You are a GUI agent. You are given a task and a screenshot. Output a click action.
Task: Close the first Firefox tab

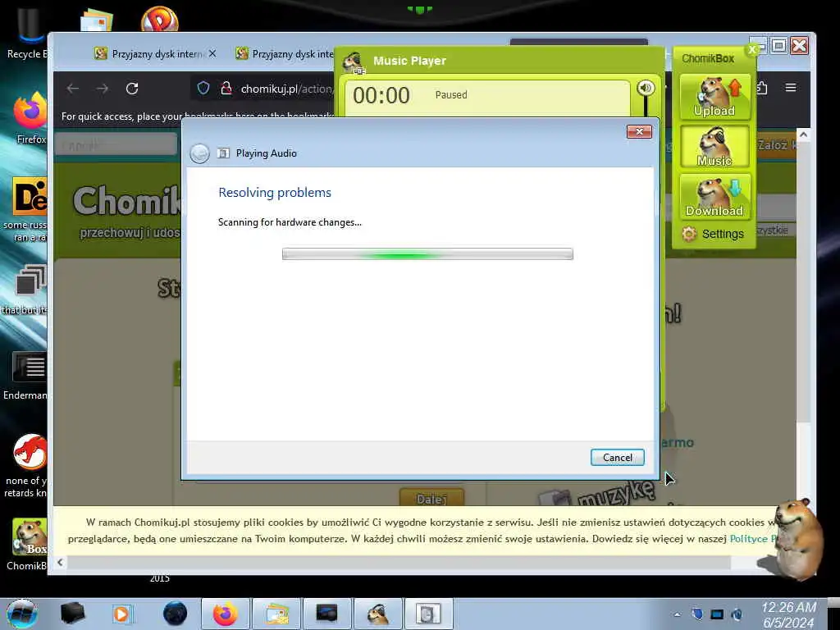pos(212,53)
